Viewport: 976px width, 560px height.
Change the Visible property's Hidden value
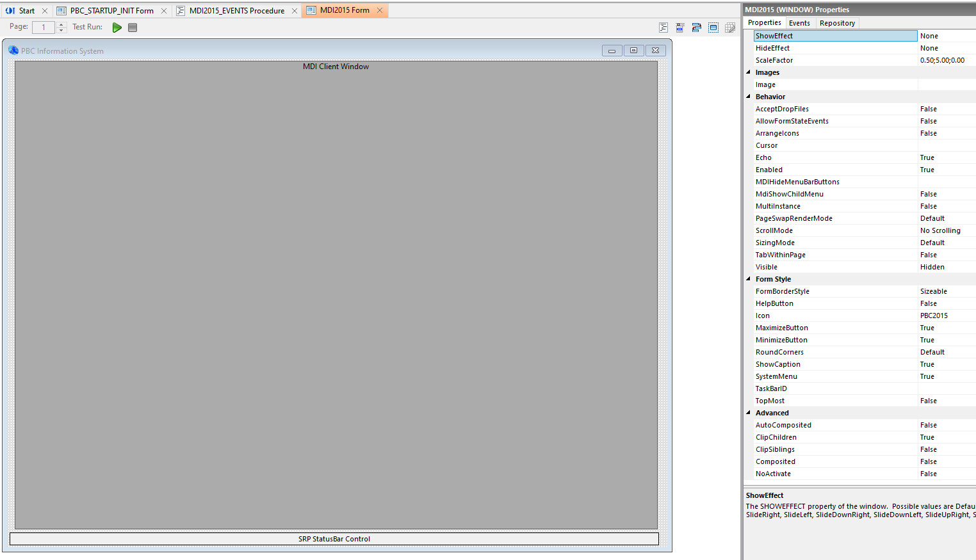pos(947,267)
